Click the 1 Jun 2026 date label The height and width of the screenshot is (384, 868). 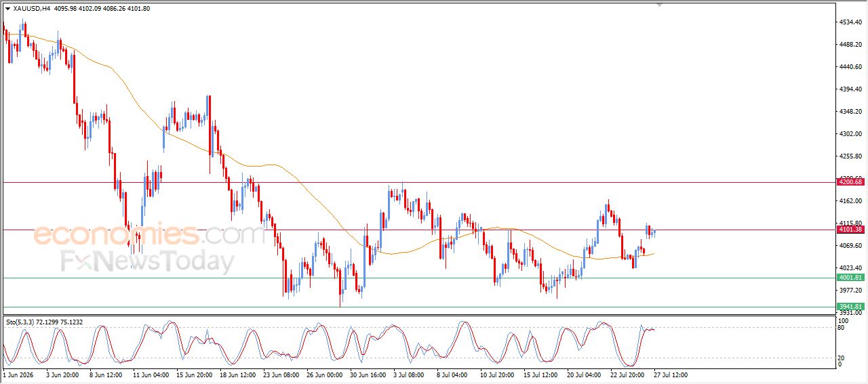(x=17, y=375)
